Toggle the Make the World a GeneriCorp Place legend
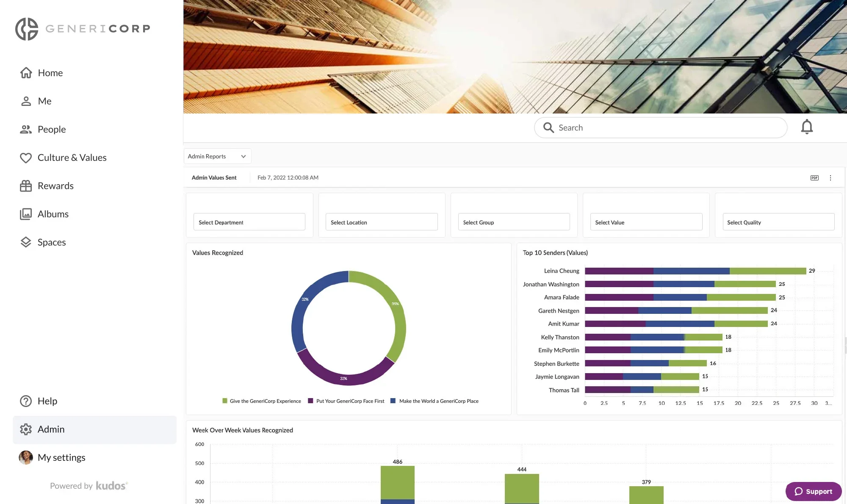847x504 pixels. pyautogui.click(x=435, y=401)
